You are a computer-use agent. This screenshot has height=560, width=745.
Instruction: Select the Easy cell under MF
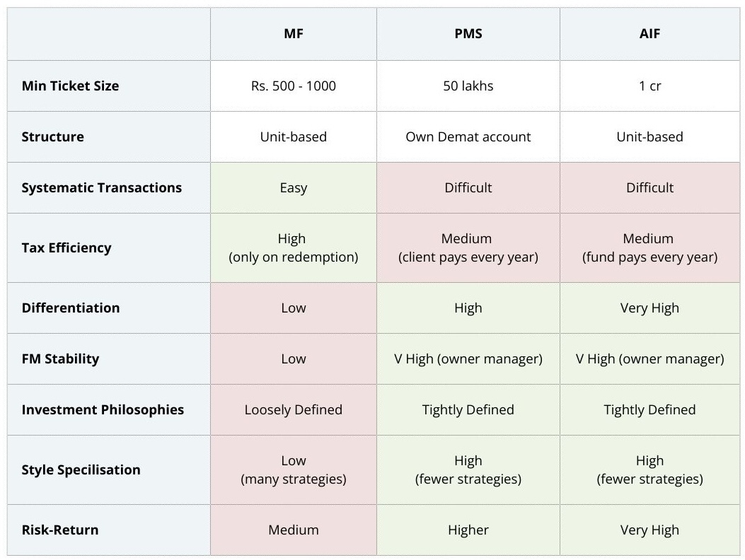[x=293, y=187]
